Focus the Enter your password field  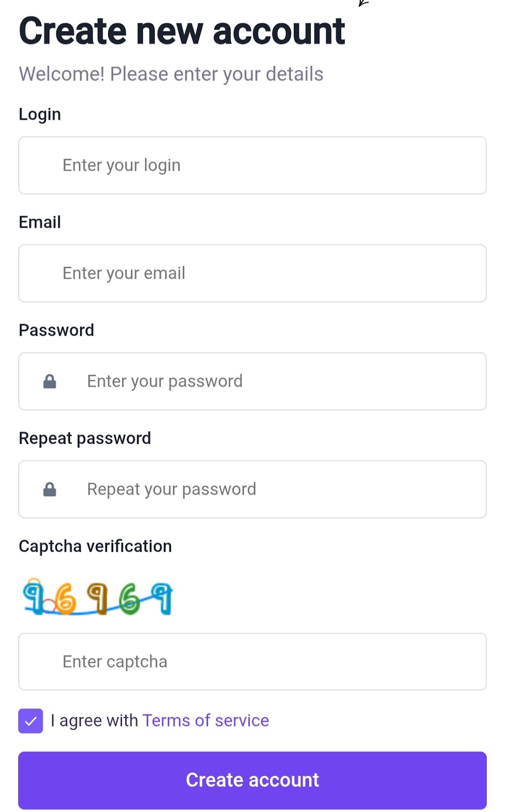(252, 381)
